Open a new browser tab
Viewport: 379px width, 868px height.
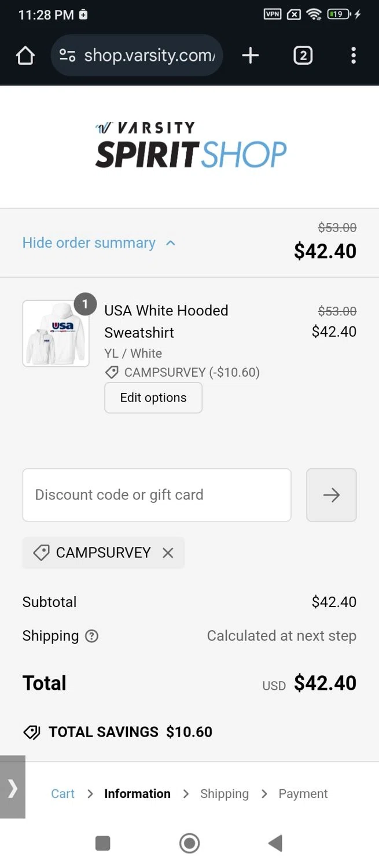point(250,56)
